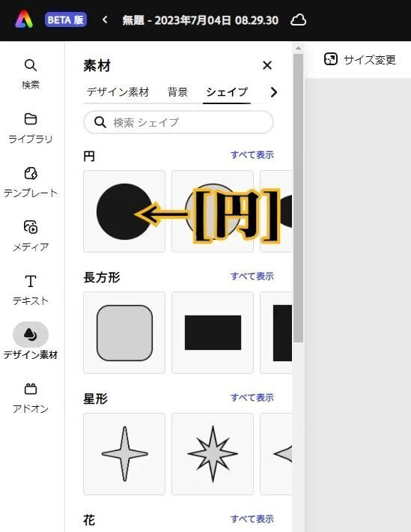Close the 素材 panel
Screen dimensions: 411x532
tap(267, 65)
